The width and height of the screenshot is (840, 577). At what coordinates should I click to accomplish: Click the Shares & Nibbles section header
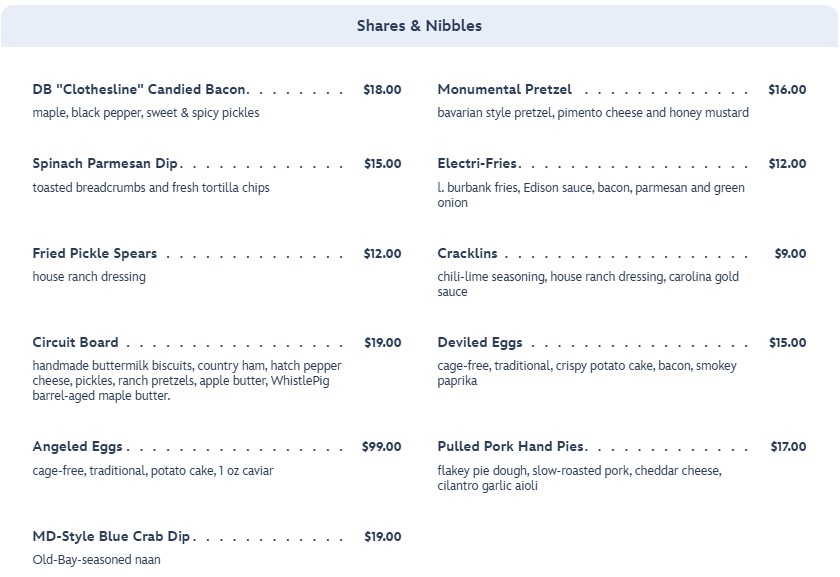click(x=419, y=26)
